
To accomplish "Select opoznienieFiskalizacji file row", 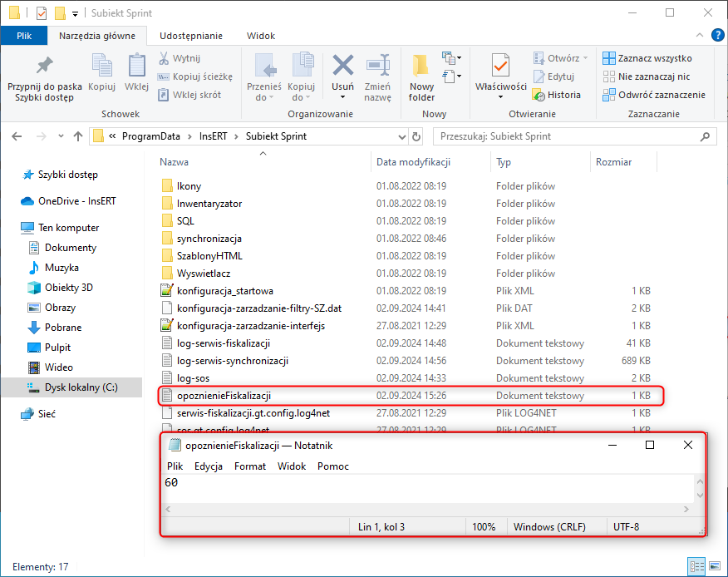I will pyautogui.click(x=411, y=396).
